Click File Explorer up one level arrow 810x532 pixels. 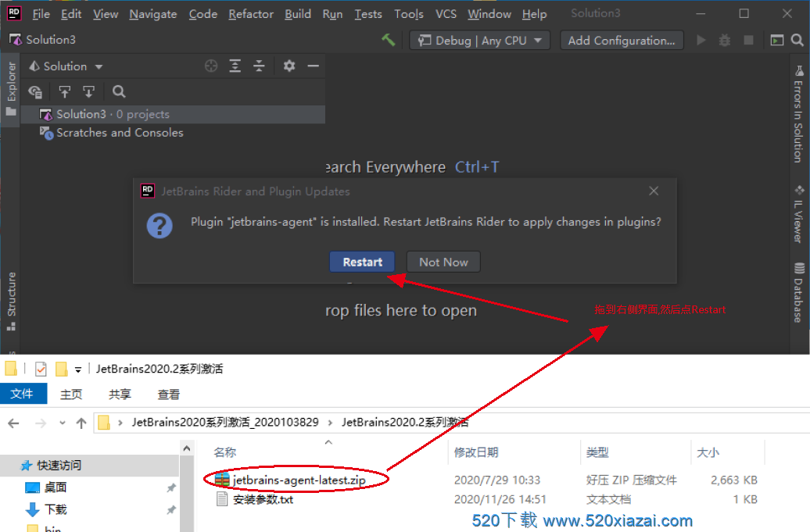click(81, 423)
